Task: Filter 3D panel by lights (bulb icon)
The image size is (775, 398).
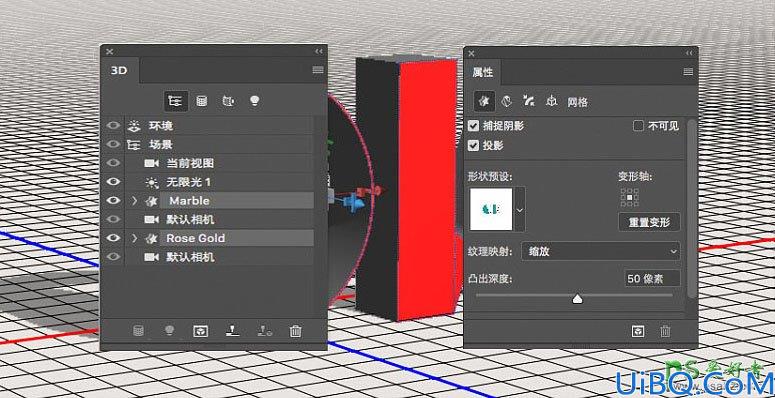Action: pos(255,101)
